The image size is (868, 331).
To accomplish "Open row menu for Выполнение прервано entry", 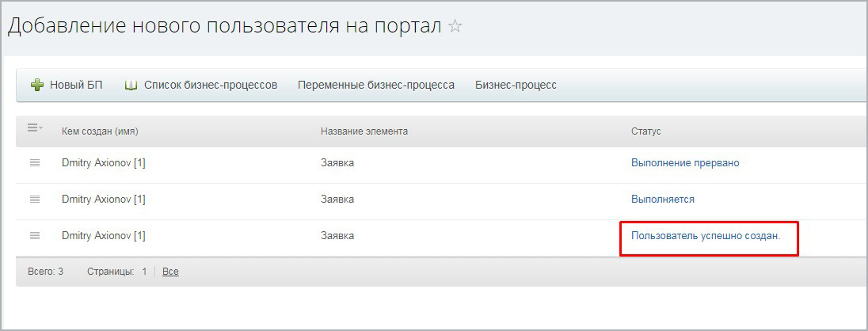I will [35, 163].
